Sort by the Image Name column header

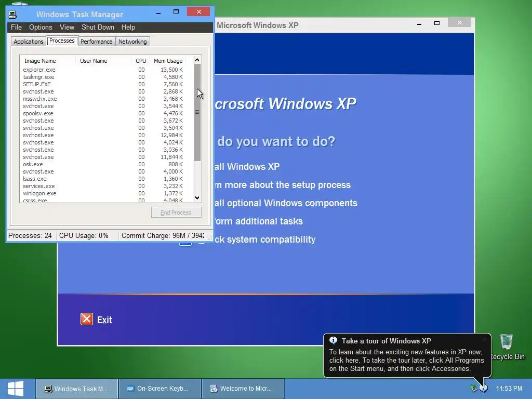pos(48,61)
